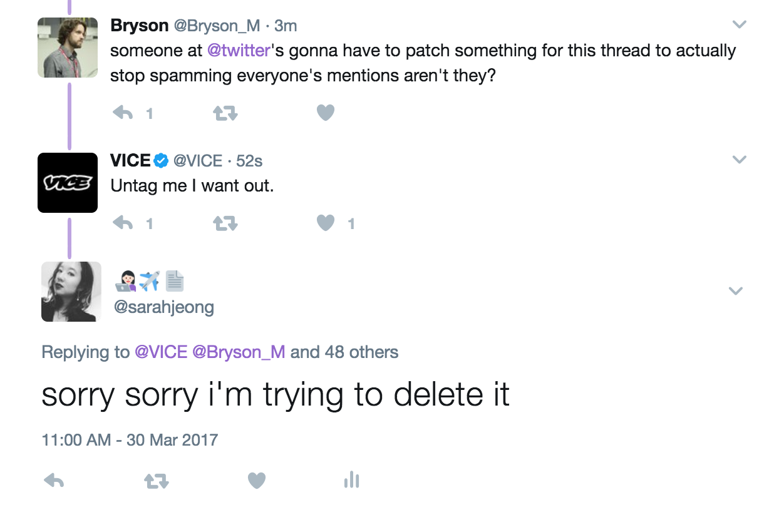The height and width of the screenshot is (532, 779).
Task: Like sarahjeong's main tweet
Action: 257,481
